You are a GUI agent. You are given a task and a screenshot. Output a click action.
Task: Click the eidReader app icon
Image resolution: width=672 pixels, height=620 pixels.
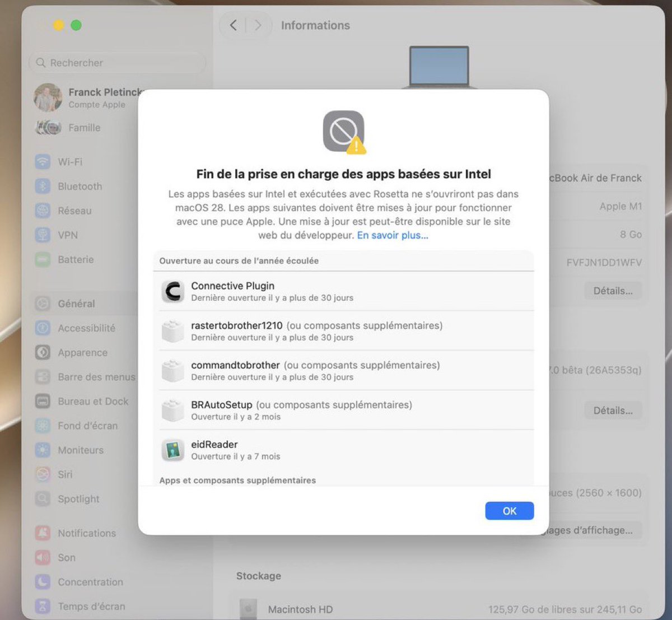(173, 450)
